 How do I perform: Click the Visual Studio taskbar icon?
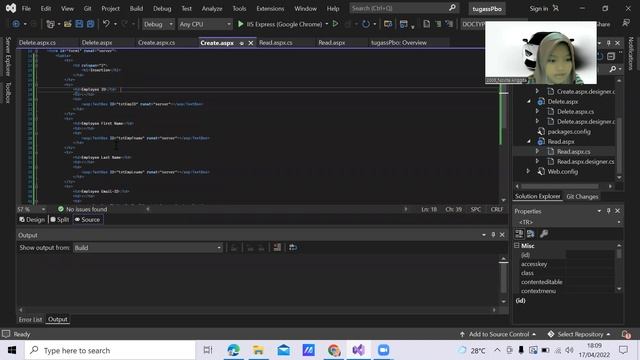(x=358, y=350)
